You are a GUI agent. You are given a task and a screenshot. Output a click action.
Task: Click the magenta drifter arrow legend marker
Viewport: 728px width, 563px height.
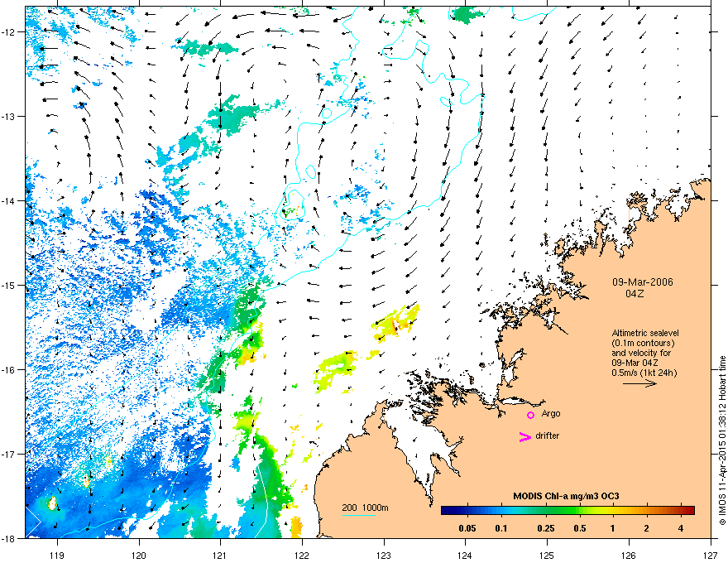(525, 436)
